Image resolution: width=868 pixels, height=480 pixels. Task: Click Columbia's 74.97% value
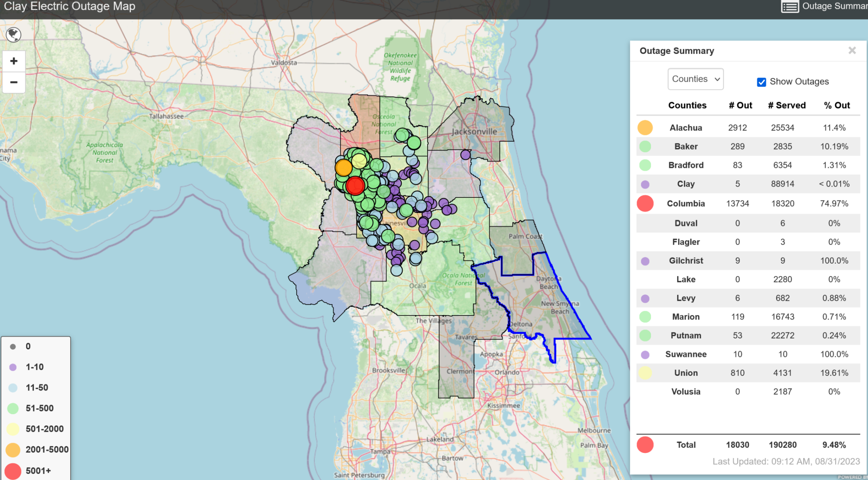[834, 204]
